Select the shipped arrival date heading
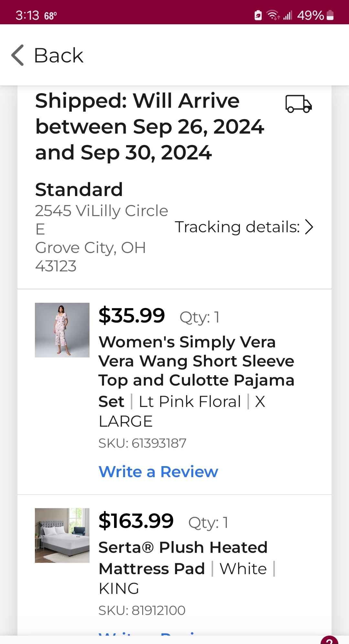The height and width of the screenshot is (644, 349). 150,126
